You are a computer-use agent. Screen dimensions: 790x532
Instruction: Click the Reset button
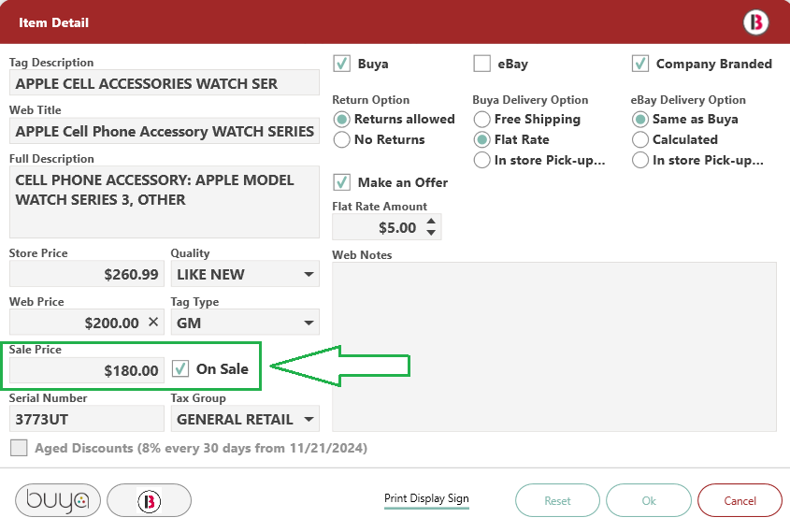(x=557, y=500)
